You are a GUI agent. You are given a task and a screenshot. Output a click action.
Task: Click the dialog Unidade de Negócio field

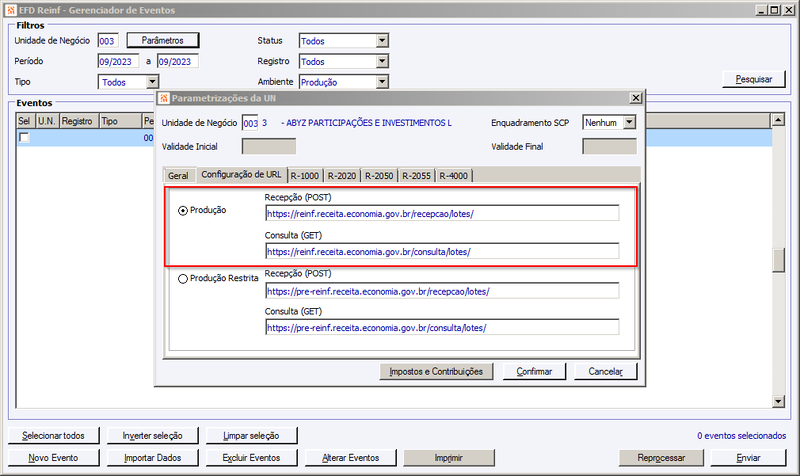coord(250,123)
